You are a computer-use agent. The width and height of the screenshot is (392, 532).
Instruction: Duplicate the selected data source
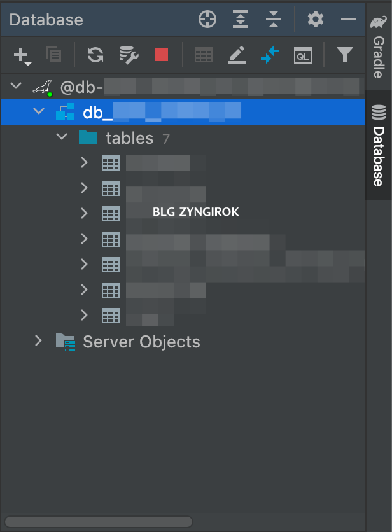pyautogui.click(x=54, y=55)
